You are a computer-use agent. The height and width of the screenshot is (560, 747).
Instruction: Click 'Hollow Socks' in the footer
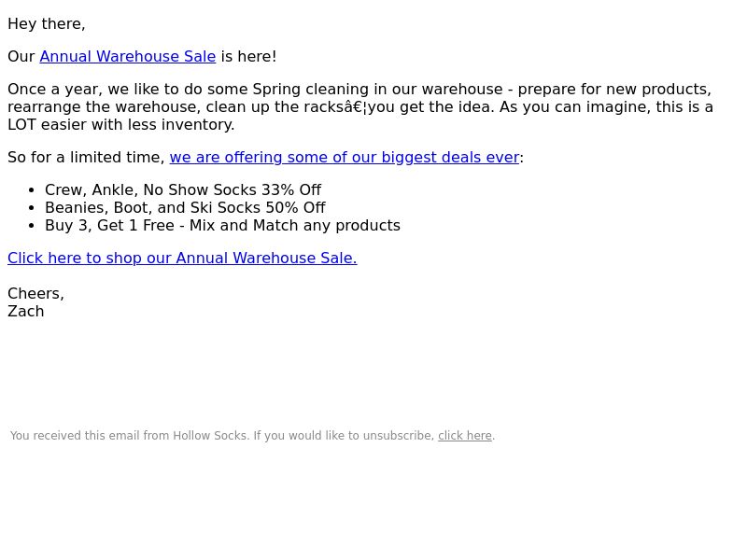(209, 436)
